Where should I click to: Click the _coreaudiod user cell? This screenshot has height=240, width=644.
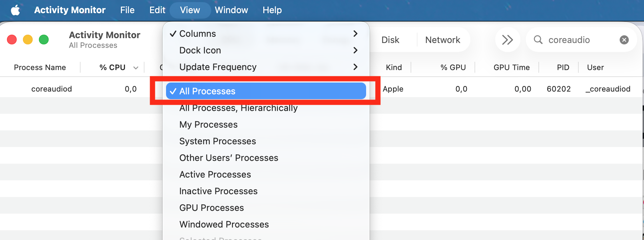pos(608,89)
